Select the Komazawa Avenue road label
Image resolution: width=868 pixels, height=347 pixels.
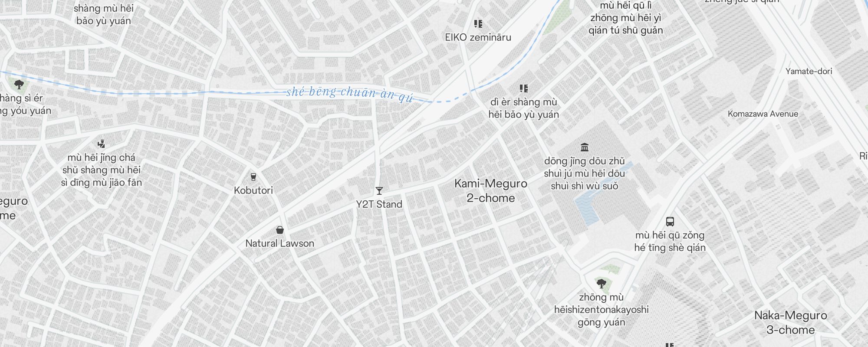click(x=763, y=114)
